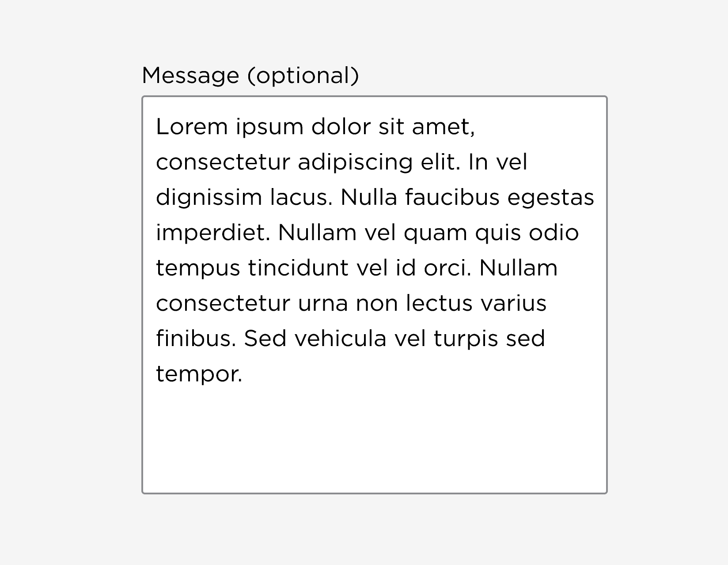Place cursor on the word "vehicula"
728x565 pixels.
(340, 339)
